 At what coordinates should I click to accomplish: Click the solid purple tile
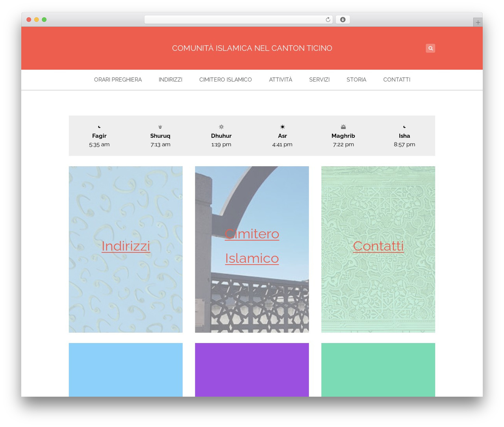252,370
